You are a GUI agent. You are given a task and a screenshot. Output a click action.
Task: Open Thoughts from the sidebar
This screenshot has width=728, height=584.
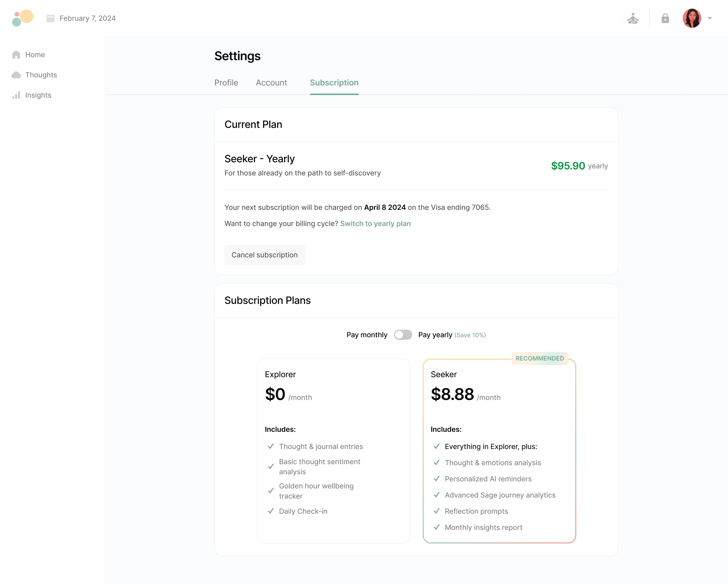(x=41, y=75)
